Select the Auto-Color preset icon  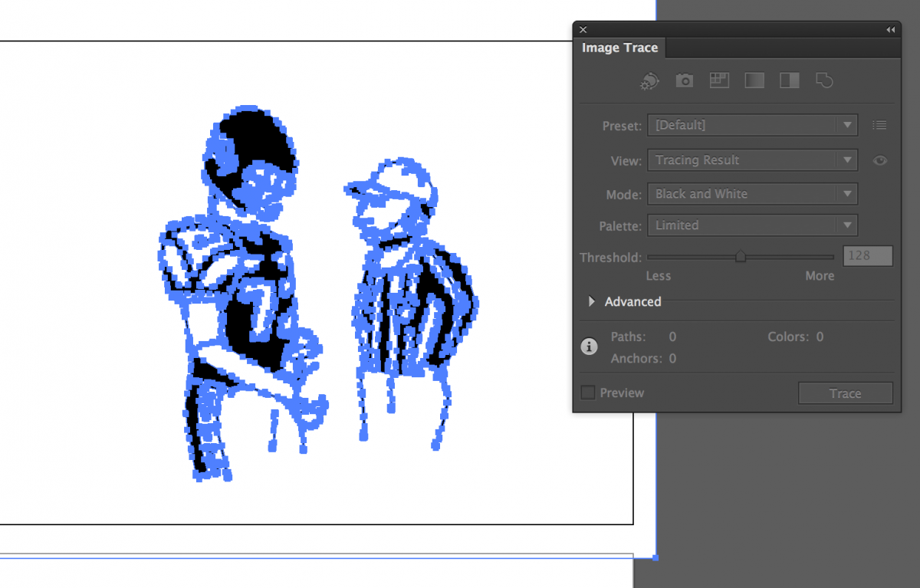(x=649, y=80)
